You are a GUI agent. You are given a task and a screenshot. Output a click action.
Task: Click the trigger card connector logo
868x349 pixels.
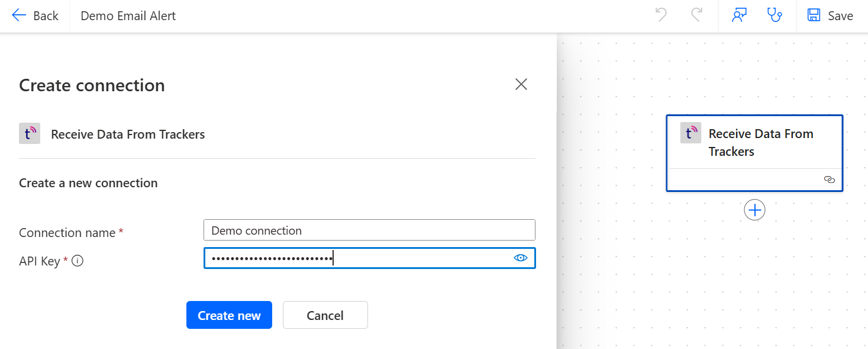(690, 133)
